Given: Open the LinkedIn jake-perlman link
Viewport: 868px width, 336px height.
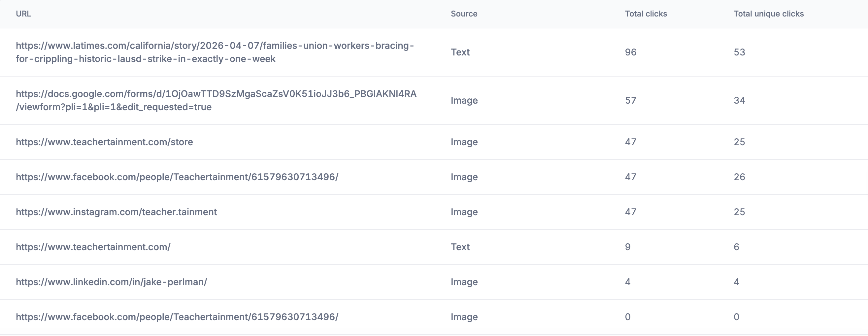Looking at the screenshot, I should pos(111,282).
